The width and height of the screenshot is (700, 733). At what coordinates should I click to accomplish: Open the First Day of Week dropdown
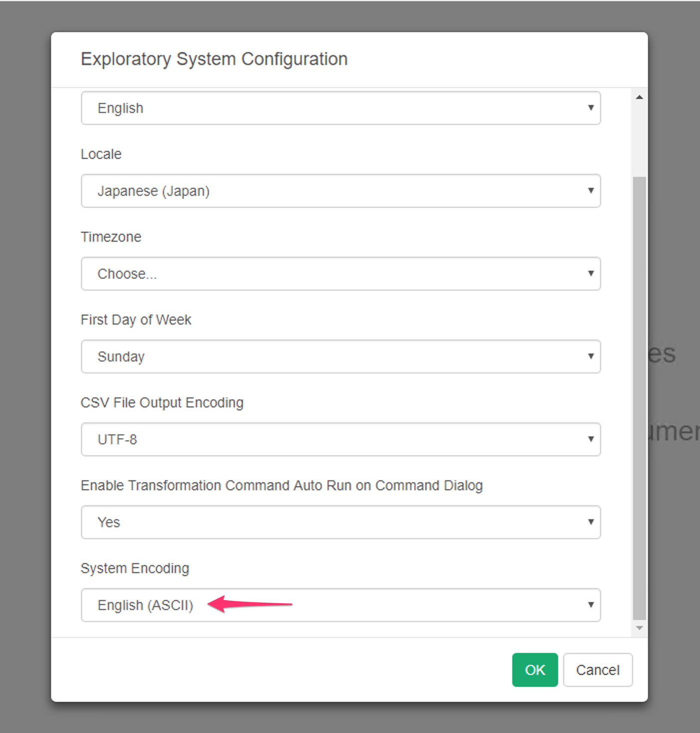click(x=341, y=357)
